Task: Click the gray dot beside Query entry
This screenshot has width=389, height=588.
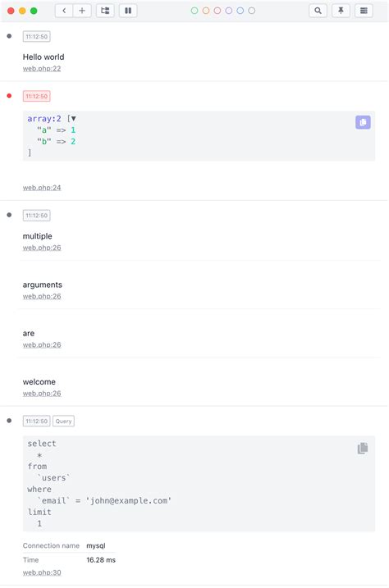Action: [x=9, y=421]
